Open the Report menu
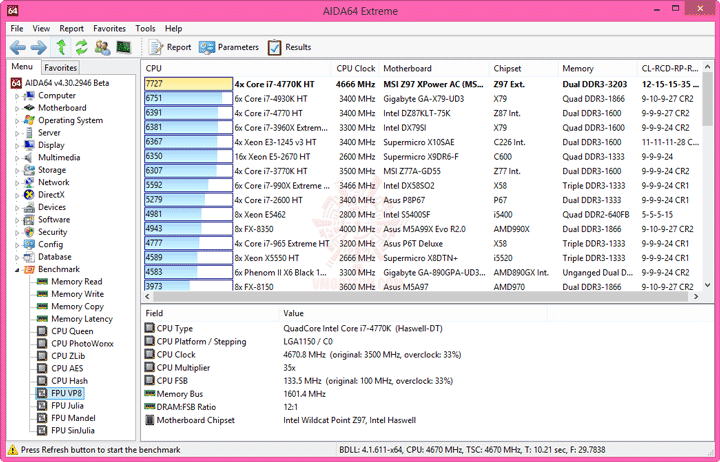Viewport: 720px width, 462px height. point(72,28)
